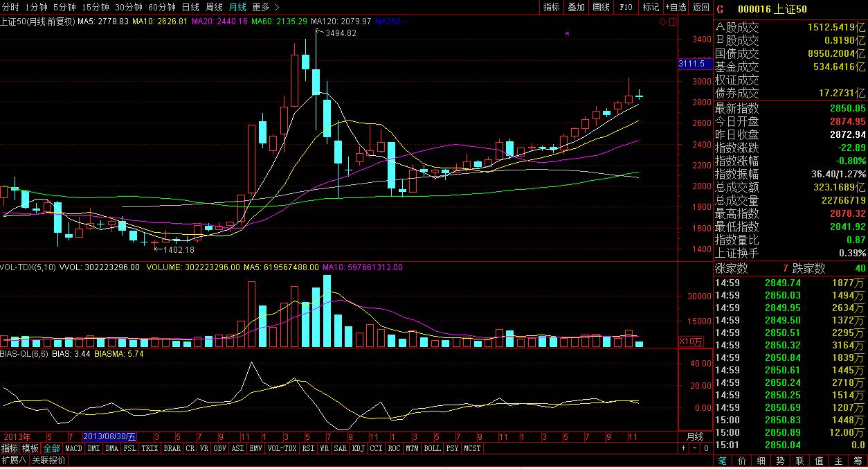Select the 15分钟 period
The image size is (868, 469).
click(95, 7)
